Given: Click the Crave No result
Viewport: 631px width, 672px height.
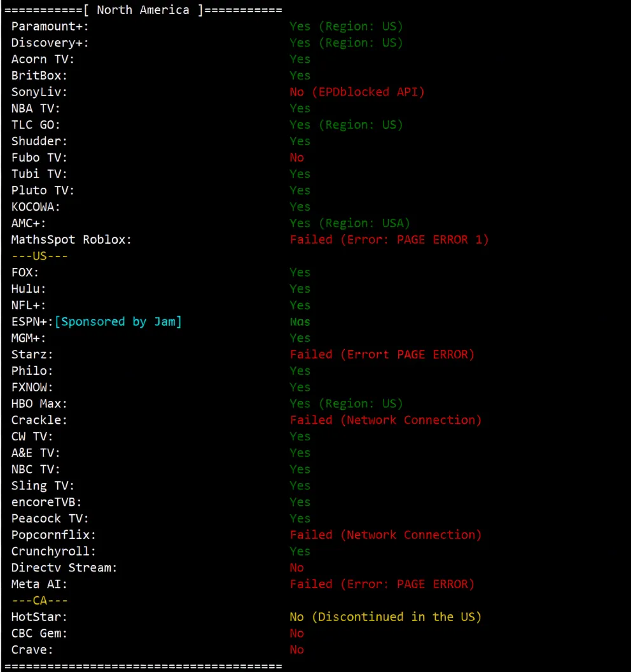Looking at the screenshot, I should click(x=296, y=649).
